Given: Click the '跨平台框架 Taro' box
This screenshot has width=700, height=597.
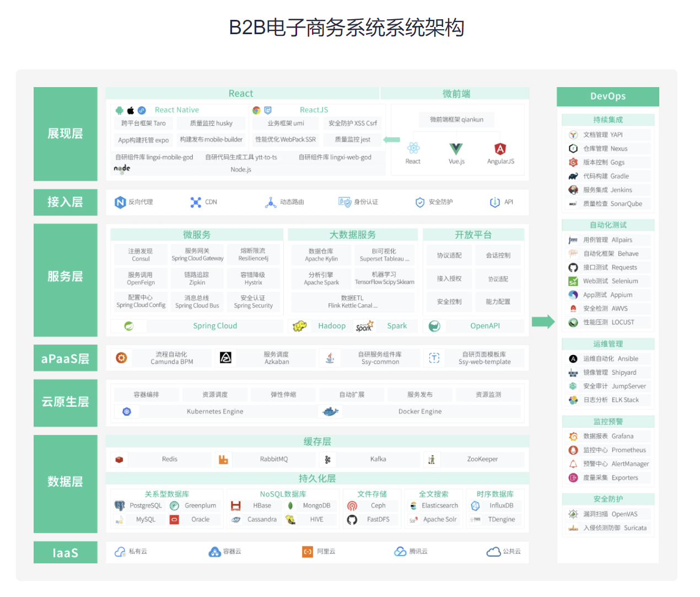Looking at the screenshot, I should (143, 123).
